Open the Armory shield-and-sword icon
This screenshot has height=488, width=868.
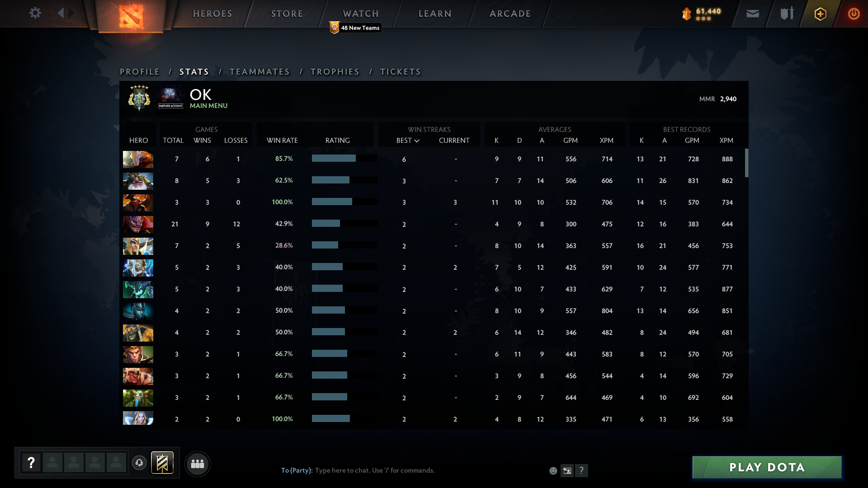pyautogui.click(x=787, y=14)
